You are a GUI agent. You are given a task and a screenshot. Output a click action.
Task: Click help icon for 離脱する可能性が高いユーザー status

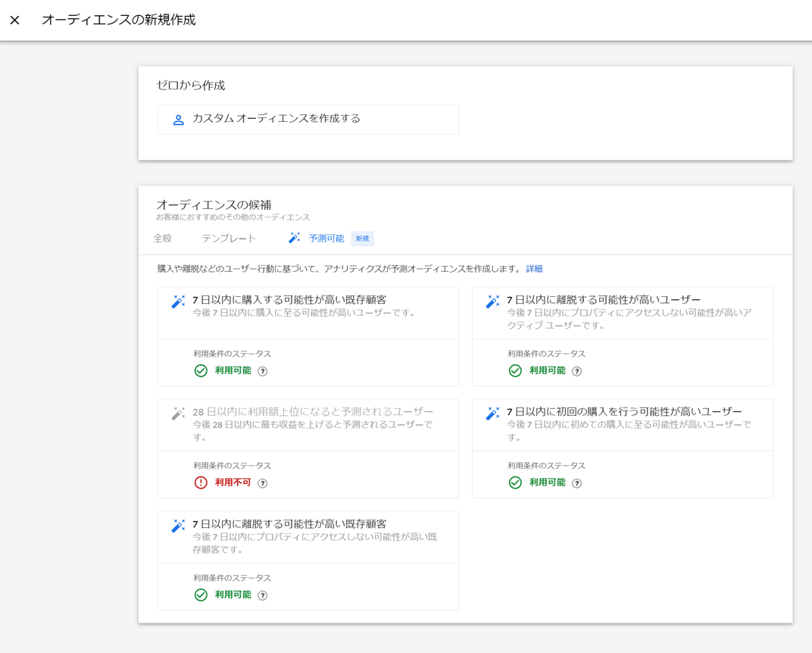pos(577,371)
